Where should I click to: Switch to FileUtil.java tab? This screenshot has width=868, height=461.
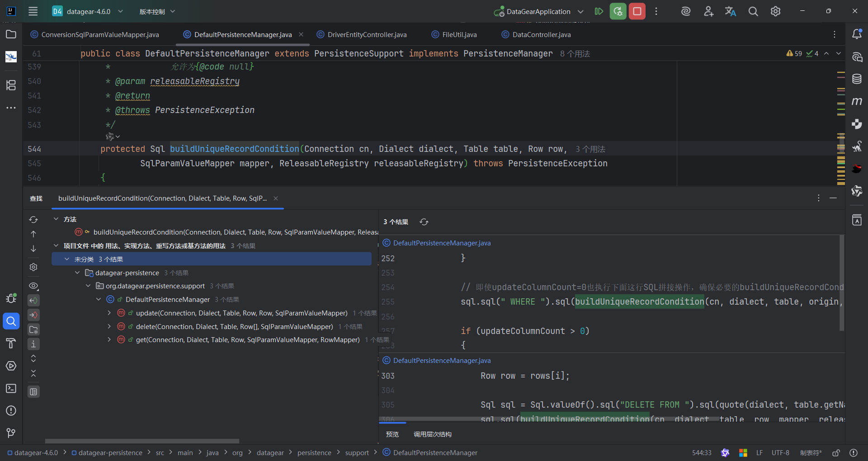tap(454, 34)
